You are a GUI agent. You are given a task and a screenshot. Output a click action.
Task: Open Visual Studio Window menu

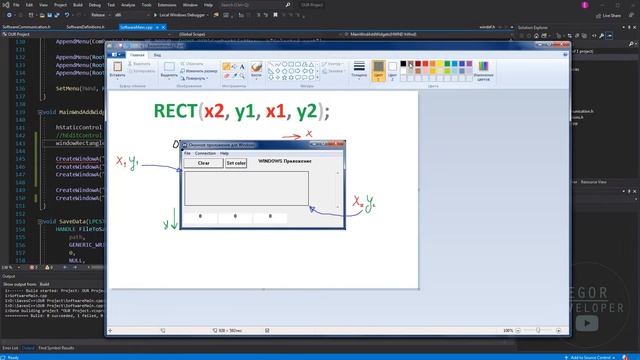(190, 5)
